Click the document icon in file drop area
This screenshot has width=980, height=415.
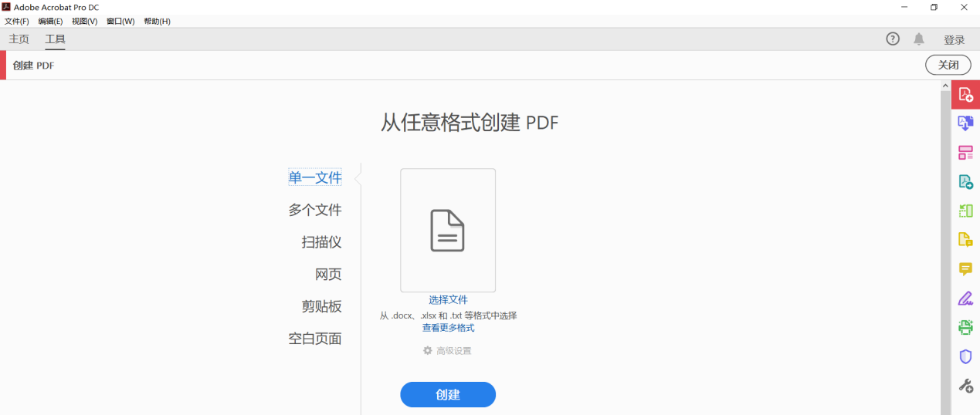click(448, 231)
